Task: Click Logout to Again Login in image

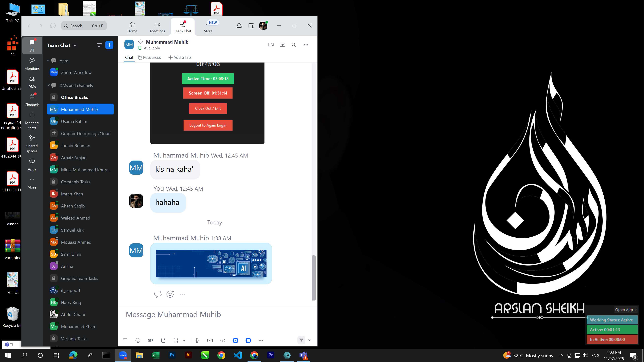Action: pyautogui.click(x=208, y=125)
